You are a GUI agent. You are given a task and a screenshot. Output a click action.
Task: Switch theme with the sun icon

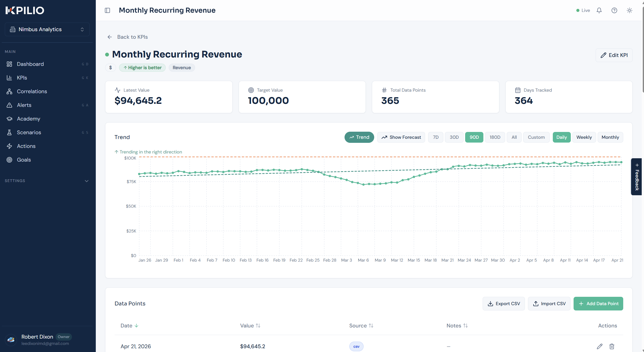pos(630,10)
